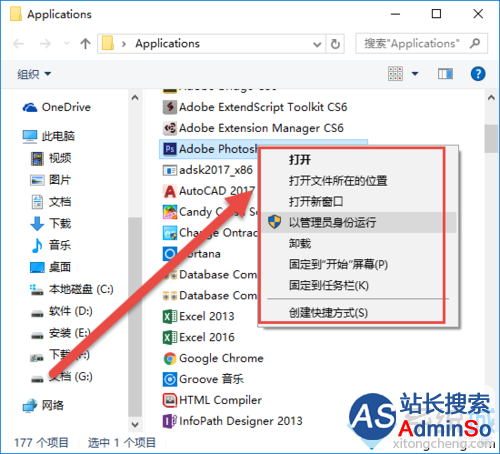The height and width of the screenshot is (454, 500).
Task: Open 本地磁盘 (C:) drive
Action: pos(72,289)
